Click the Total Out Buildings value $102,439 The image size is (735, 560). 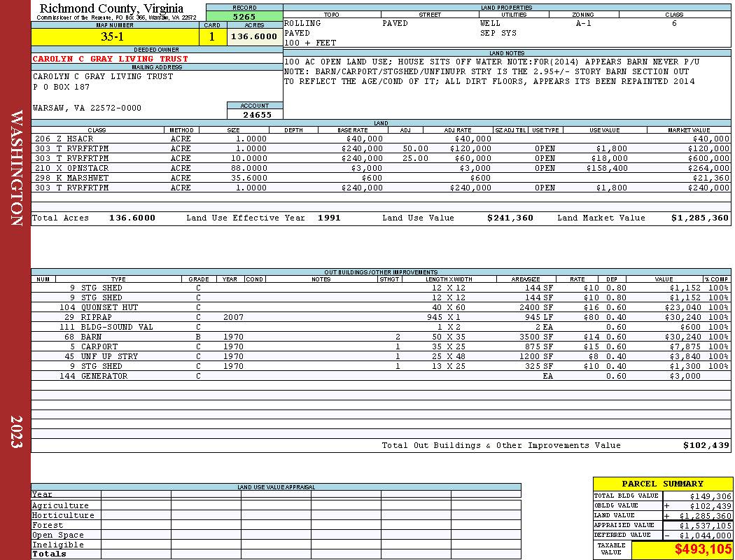click(706, 445)
